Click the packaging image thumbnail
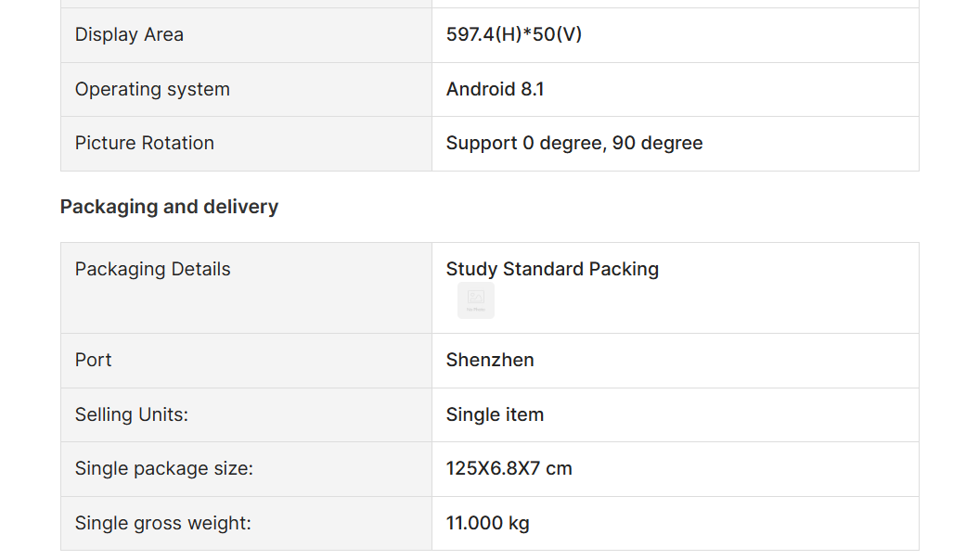 (476, 299)
